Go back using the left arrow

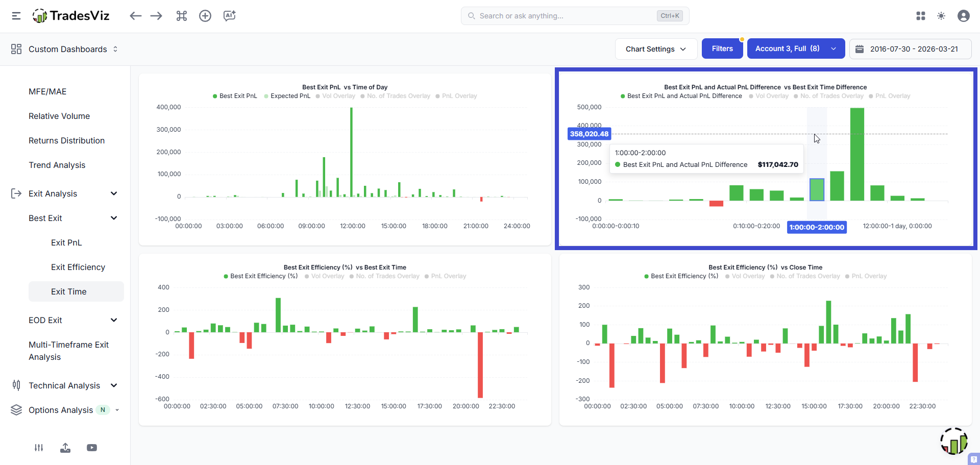tap(135, 16)
